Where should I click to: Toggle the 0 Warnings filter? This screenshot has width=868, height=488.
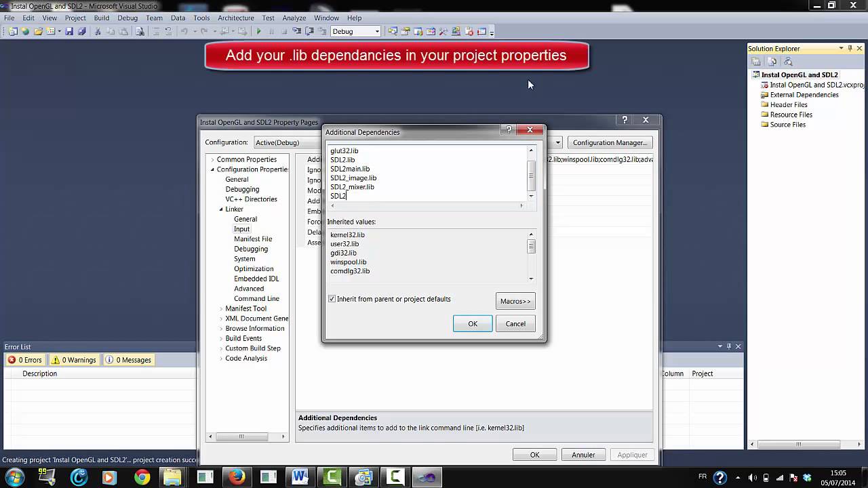point(74,360)
